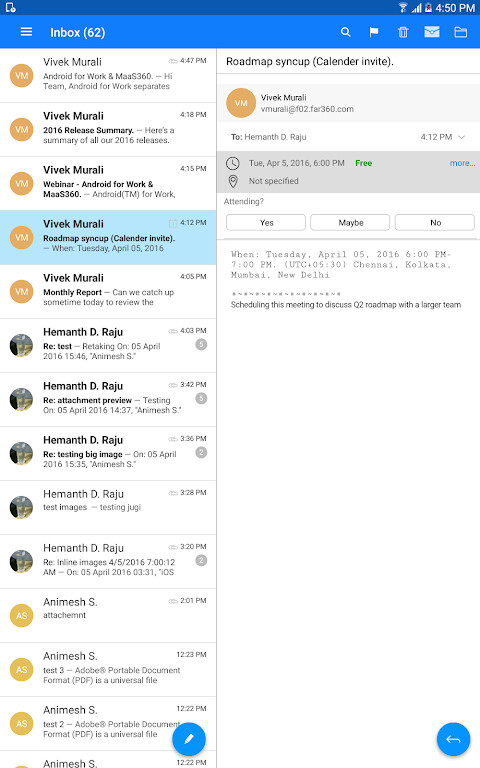Open attachemnt email from Animesh S.
Image resolution: width=480 pixels, height=768 pixels.
pyautogui.click(x=108, y=616)
